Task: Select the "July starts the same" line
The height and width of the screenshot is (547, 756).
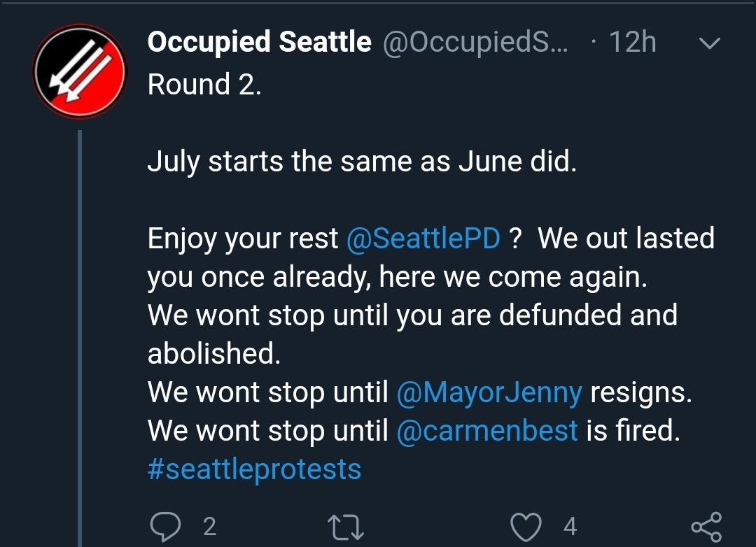Action: [362, 162]
